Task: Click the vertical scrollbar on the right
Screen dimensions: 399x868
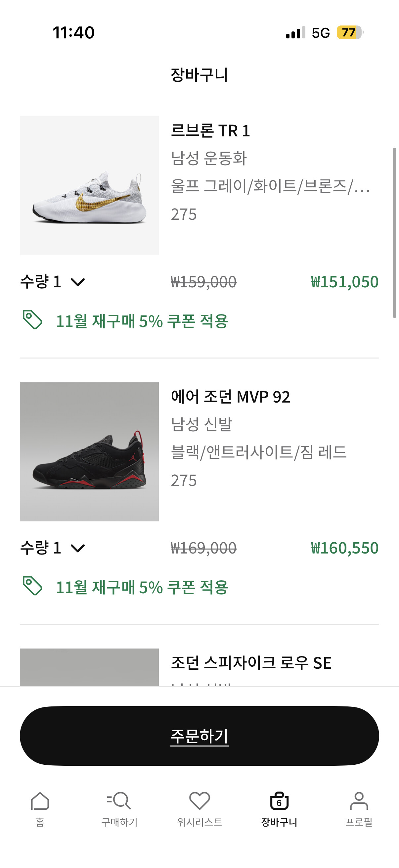Action: [394, 232]
